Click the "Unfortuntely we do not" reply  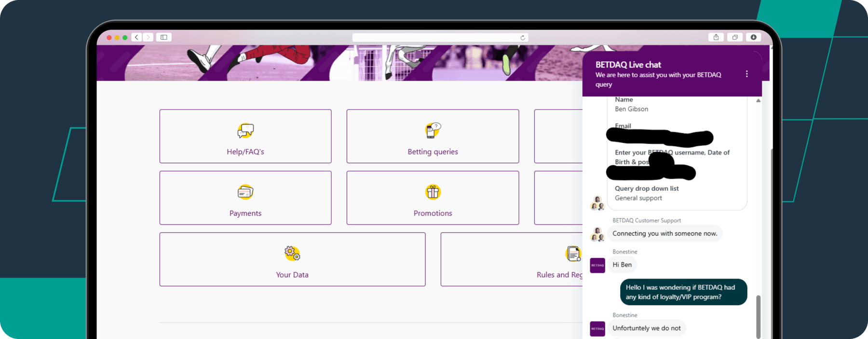[647, 328]
